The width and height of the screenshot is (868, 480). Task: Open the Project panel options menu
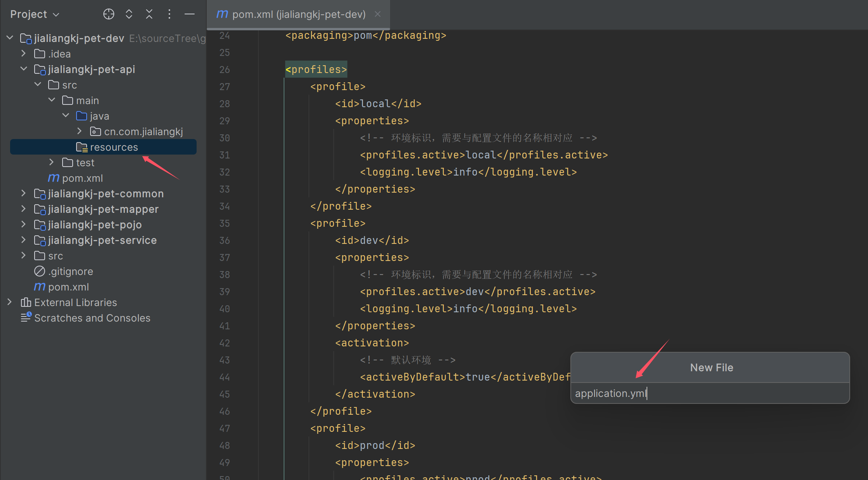point(169,14)
